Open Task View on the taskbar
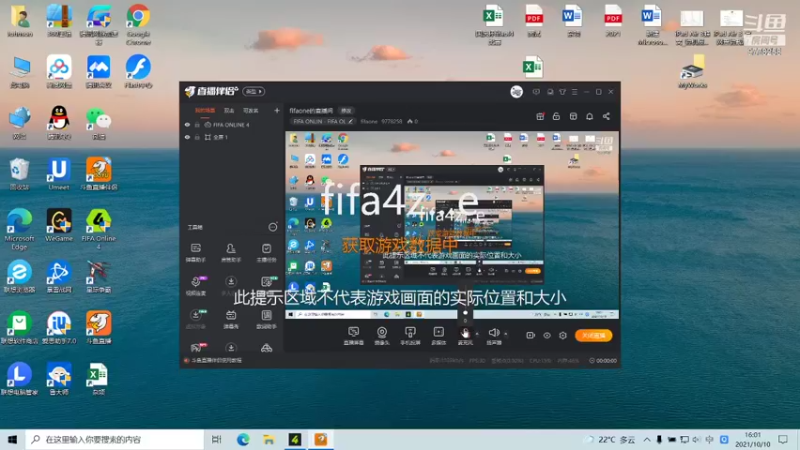The width and height of the screenshot is (800, 450). click(216, 439)
